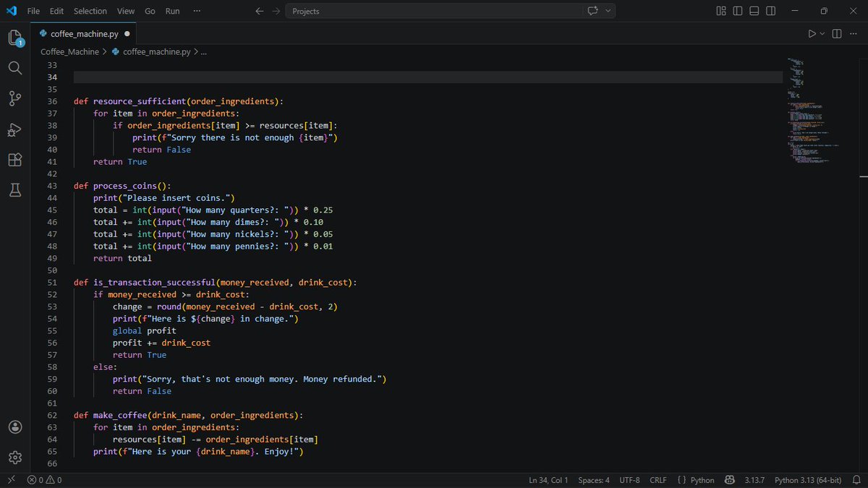Open editor More Actions ellipsis
This screenshot has height=488, width=868.
(x=854, y=33)
